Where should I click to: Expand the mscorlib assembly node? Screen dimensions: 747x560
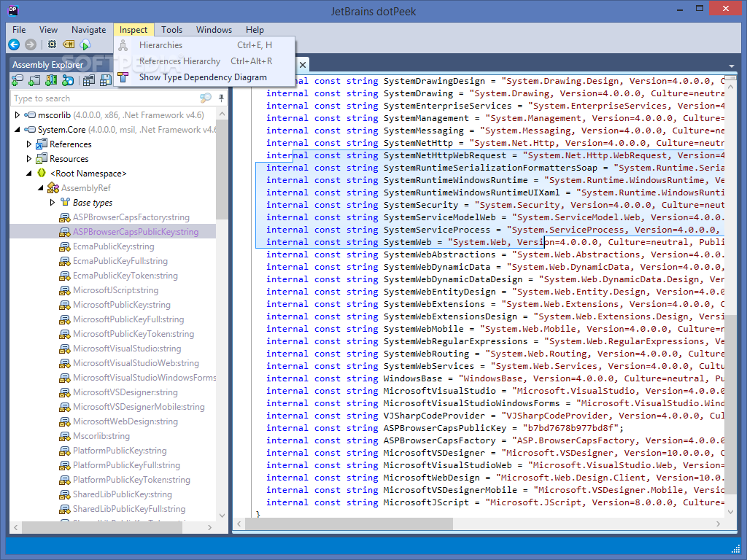(18, 115)
